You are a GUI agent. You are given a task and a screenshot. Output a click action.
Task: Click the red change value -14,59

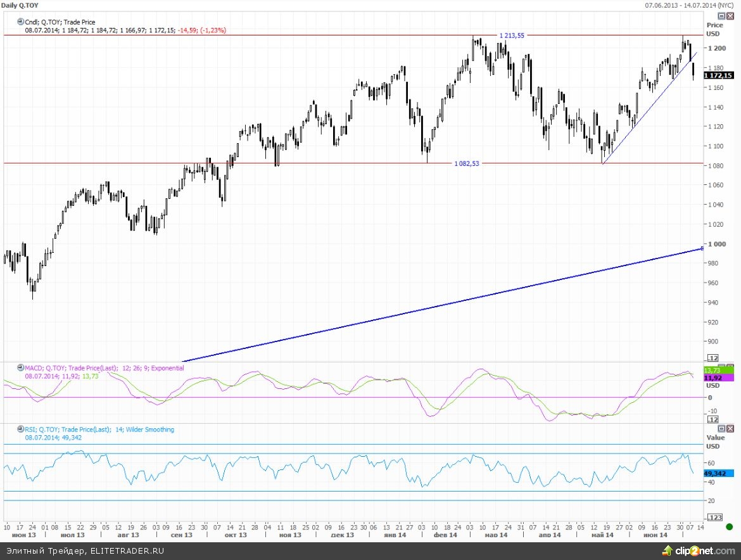187,30
